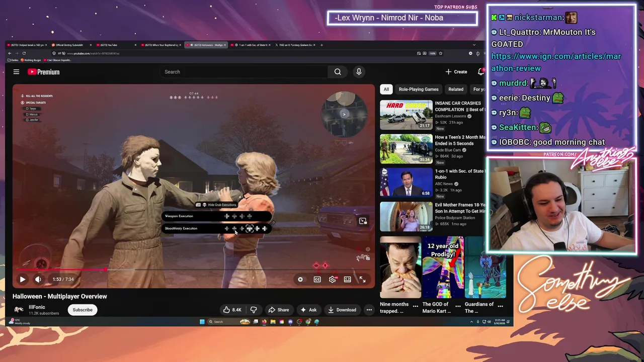The width and height of the screenshot is (644, 362).
Task: Open the Insane Car Crashes Compilation thumbnail
Action: (x=406, y=115)
